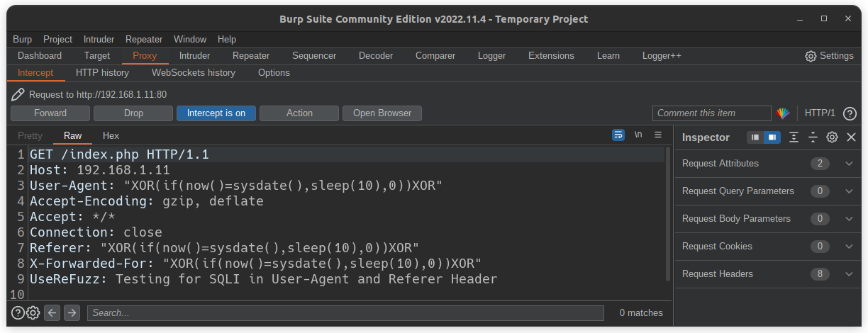Click the Comment this item field
This screenshot has width=868, height=333.
click(x=711, y=113)
